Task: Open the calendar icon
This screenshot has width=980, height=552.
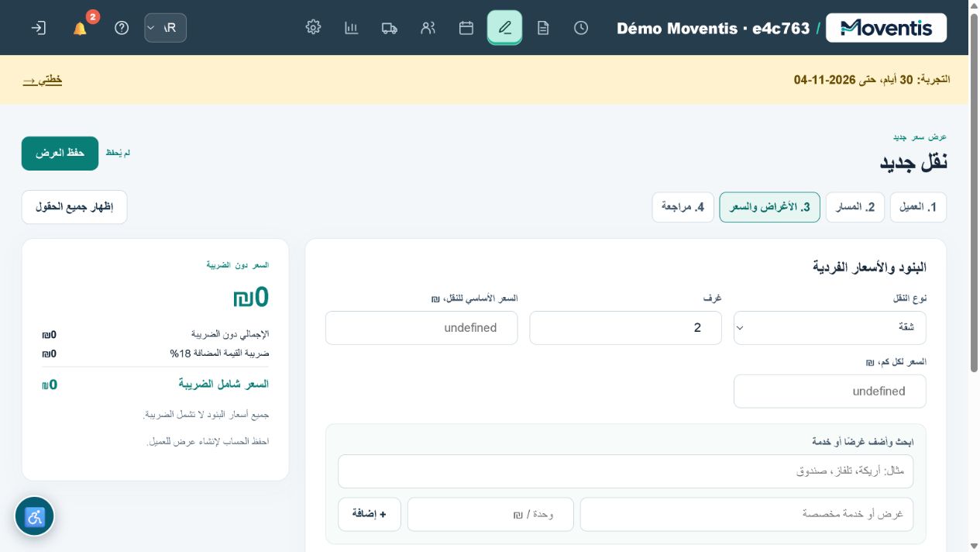Action: 466,28
